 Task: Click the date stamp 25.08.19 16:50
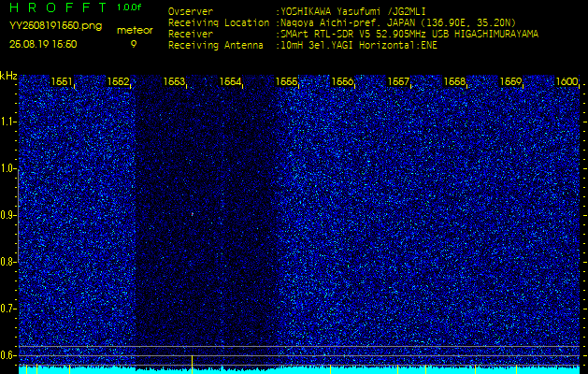43,44
